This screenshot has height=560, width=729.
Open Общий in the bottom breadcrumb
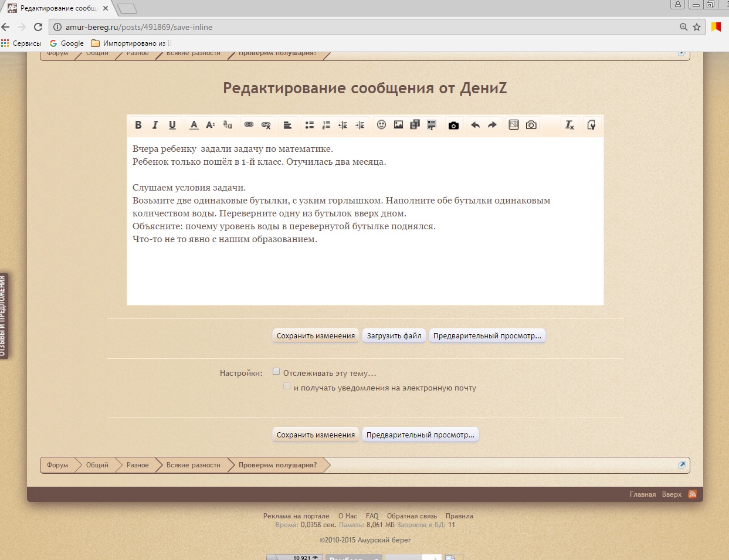point(97,465)
